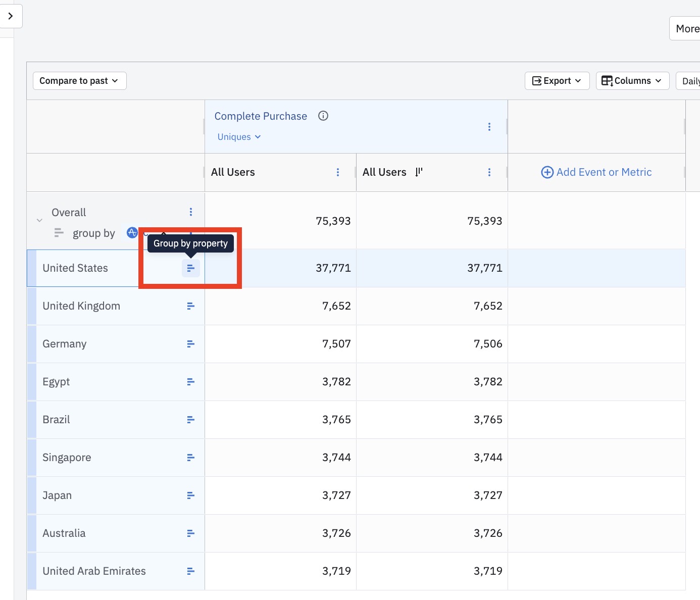Click group by icon in Egypt row
This screenshot has width=700, height=600.
point(190,382)
